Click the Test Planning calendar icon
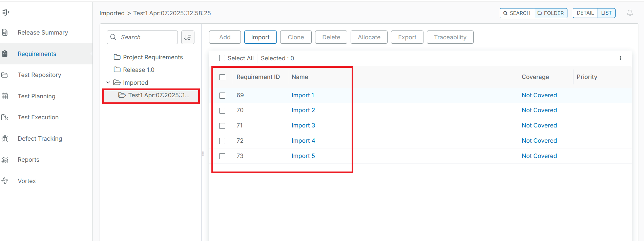644x241 pixels. (x=5, y=96)
